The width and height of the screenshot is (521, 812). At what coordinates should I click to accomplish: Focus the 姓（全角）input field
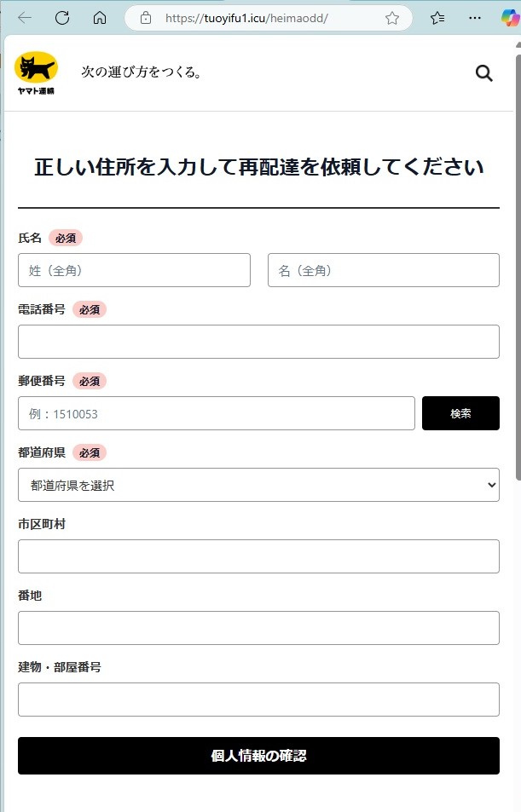(x=134, y=270)
